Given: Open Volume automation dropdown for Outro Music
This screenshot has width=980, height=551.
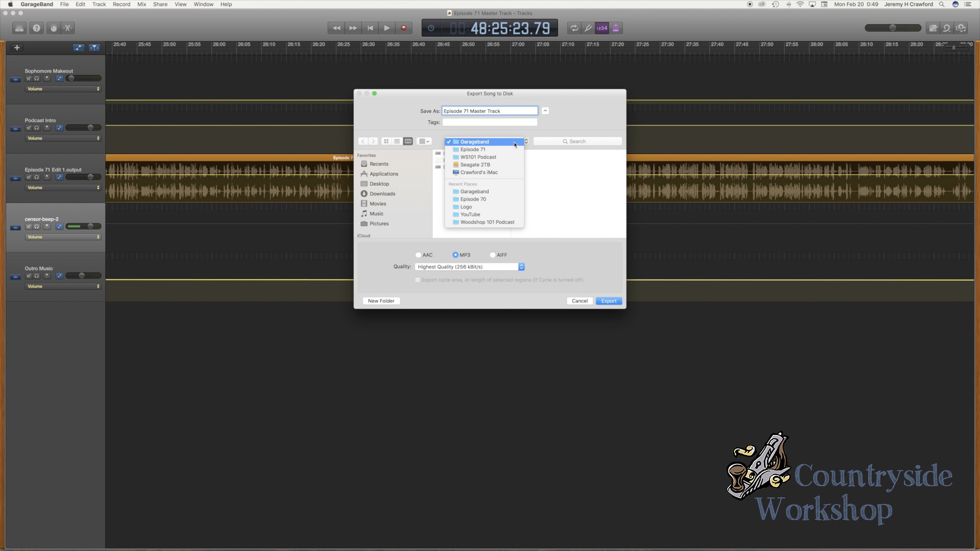Looking at the screenshot, I should click(x=63, y=287).
